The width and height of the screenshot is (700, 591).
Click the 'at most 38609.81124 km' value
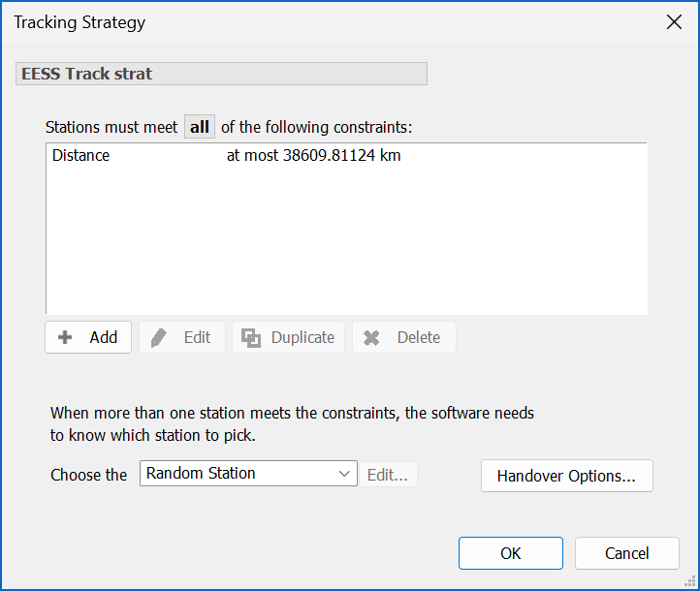[x=313, y=155]
